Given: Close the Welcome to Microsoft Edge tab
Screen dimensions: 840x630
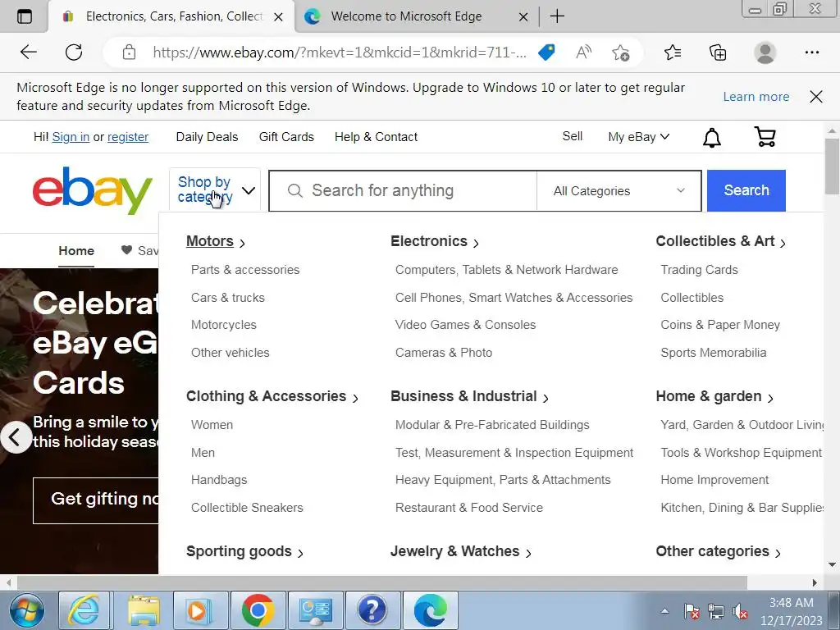Looking at the screenshot, I should point(523,16).
